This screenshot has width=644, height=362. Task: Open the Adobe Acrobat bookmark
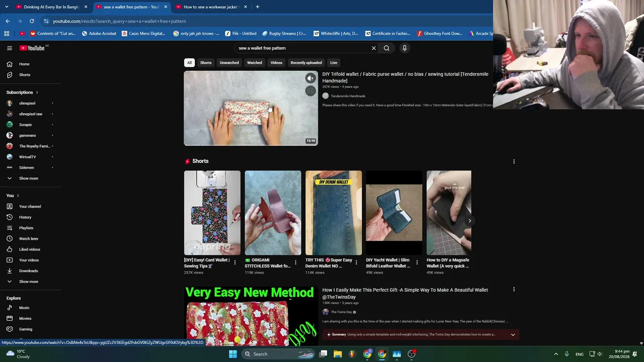99,34
